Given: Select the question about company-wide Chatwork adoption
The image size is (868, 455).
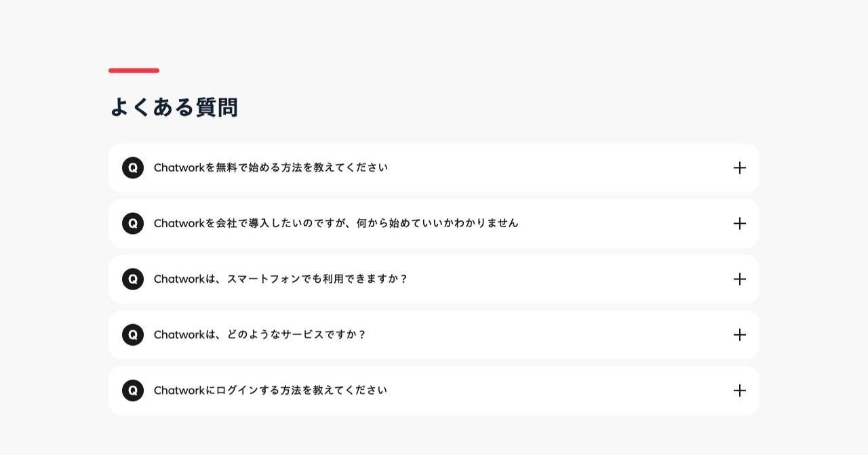Looking at the screenshot, I should coord(337,223).
